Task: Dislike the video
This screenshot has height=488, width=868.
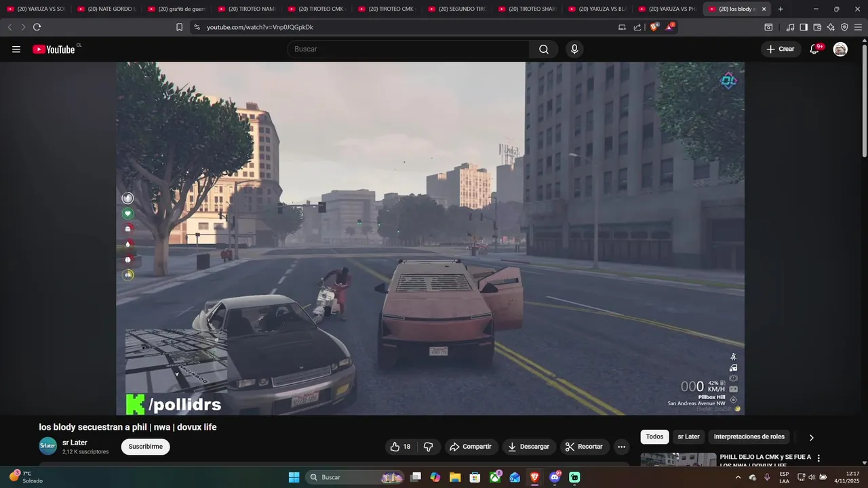Action: (x=429, y=447)
